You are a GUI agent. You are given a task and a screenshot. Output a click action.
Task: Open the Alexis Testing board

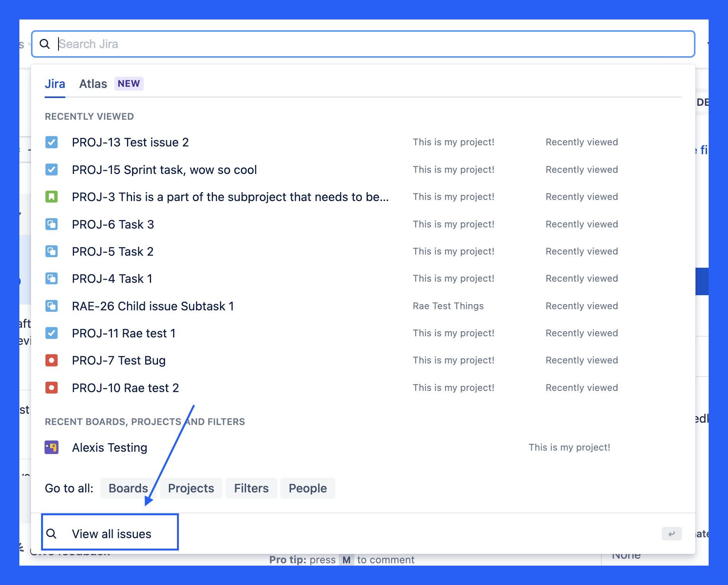[x=110, y=447]
